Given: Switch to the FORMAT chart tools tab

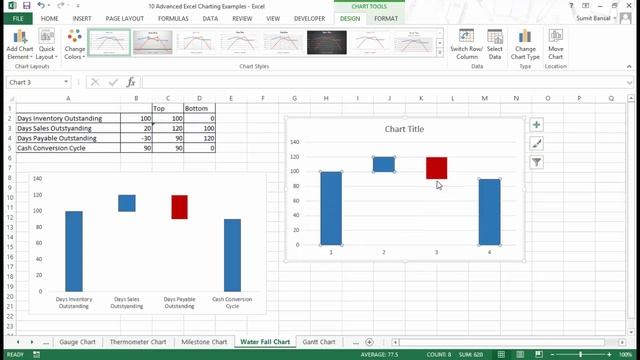Looking at the screenshot, I should pos(386,19).
